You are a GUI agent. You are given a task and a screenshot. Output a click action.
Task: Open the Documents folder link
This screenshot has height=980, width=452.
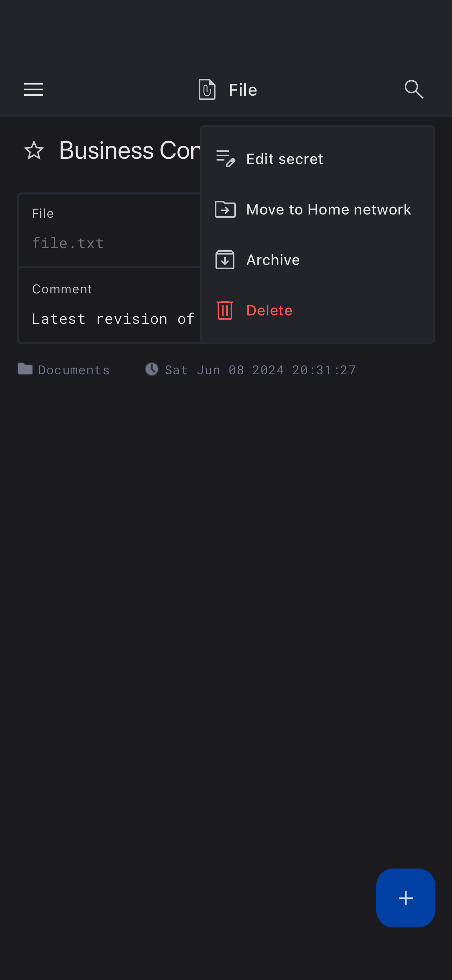74,370
